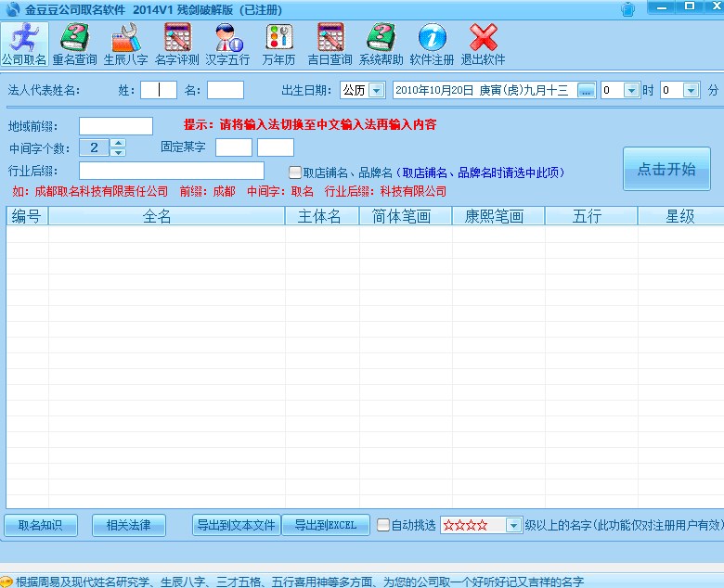Open the 吉日查询 lucky day lookup
Screen dimensions: 724x588
click(330, 44)
